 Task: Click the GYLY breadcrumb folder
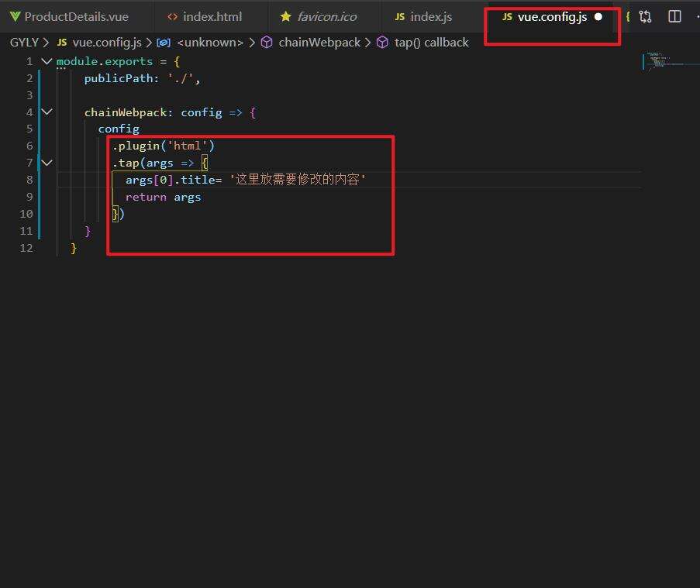[24, 43]
